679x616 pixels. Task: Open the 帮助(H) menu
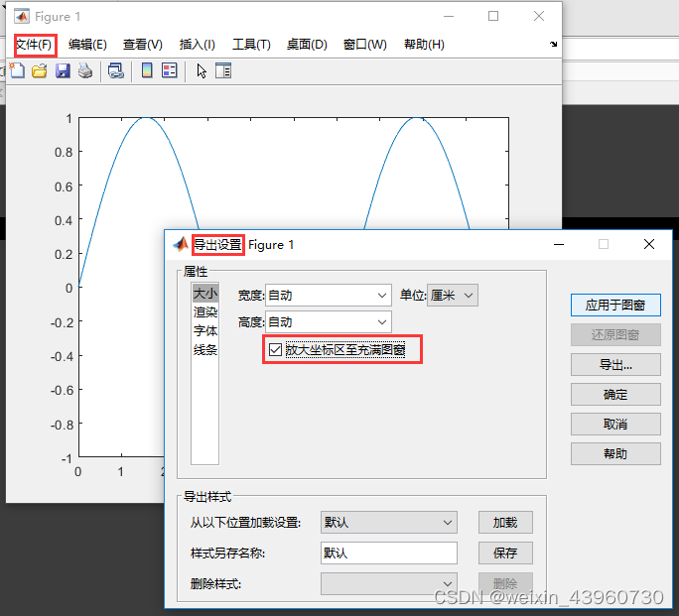(x=424, y=45)
